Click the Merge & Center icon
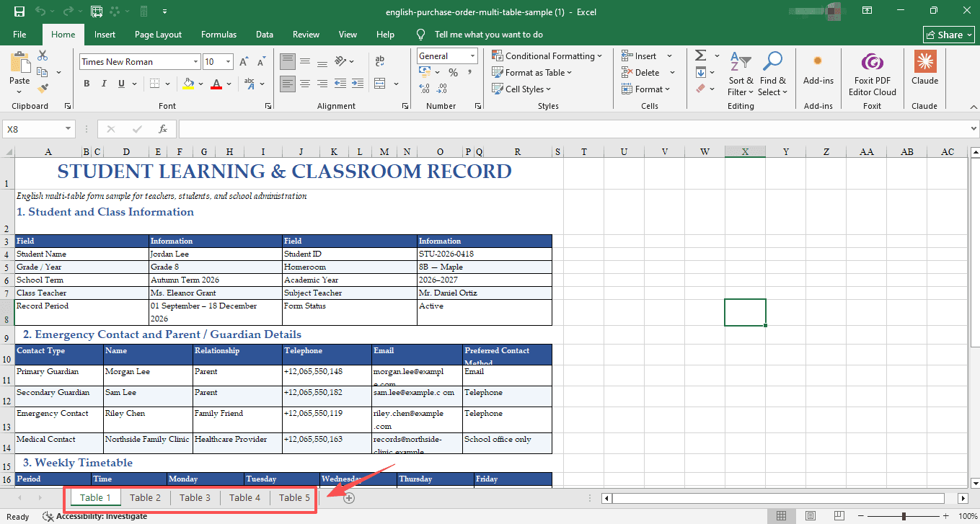 pyautogui.click(x=380, y=84)
